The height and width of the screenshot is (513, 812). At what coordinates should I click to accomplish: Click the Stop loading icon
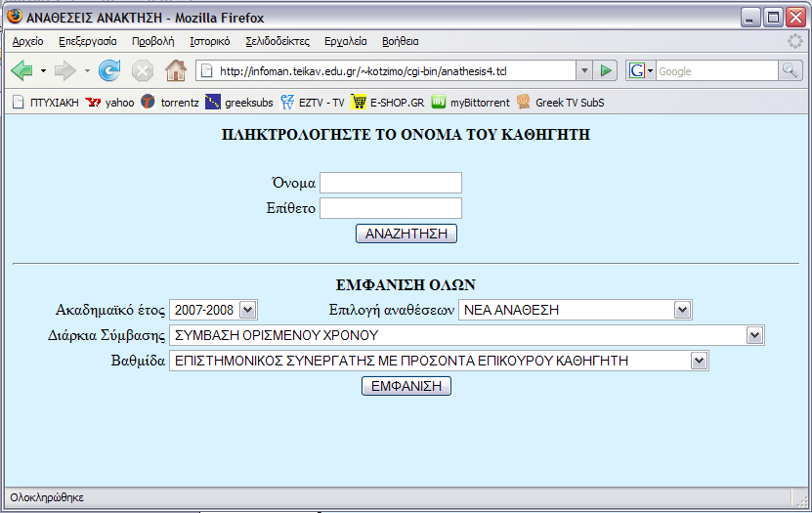point(142,71)
